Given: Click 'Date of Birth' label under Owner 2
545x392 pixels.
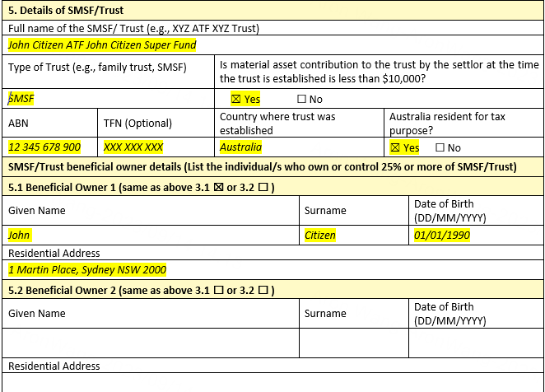Looking at the screenshot, I should (x=450, y=314).
